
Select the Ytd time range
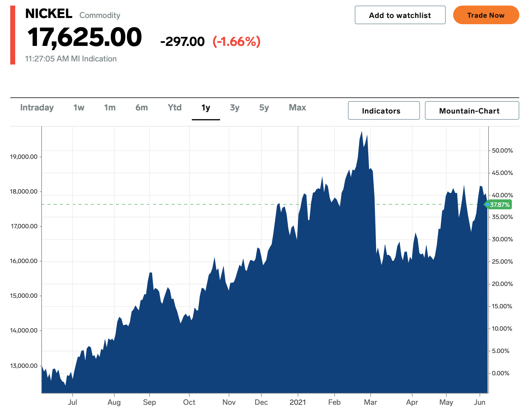[174, 108]
